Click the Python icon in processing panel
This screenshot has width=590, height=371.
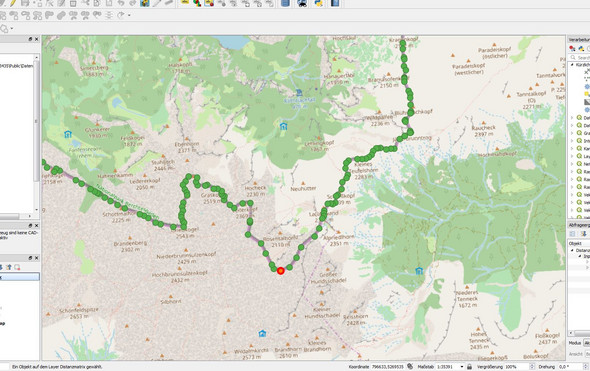click(x=581, y=49)
